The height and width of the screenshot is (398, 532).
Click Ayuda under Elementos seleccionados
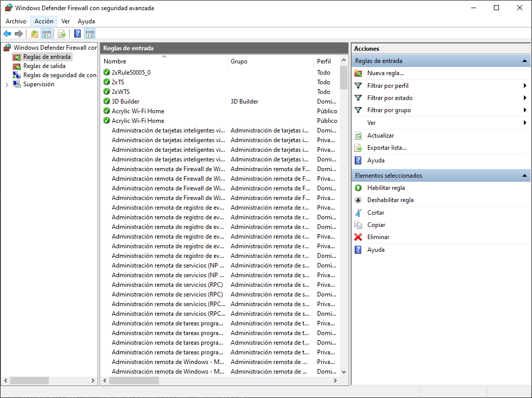coord(375,250)
